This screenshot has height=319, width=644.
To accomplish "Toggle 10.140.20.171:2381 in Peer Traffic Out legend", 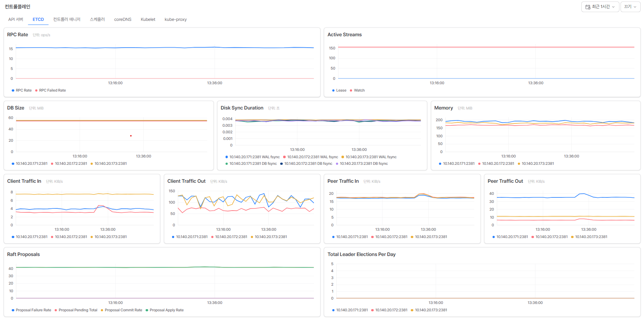I will pos(510,237).
